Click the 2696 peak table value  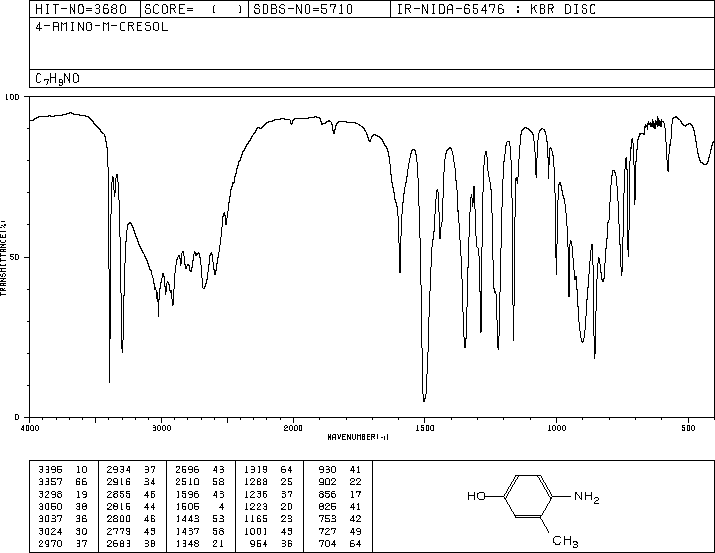point(187,469)
